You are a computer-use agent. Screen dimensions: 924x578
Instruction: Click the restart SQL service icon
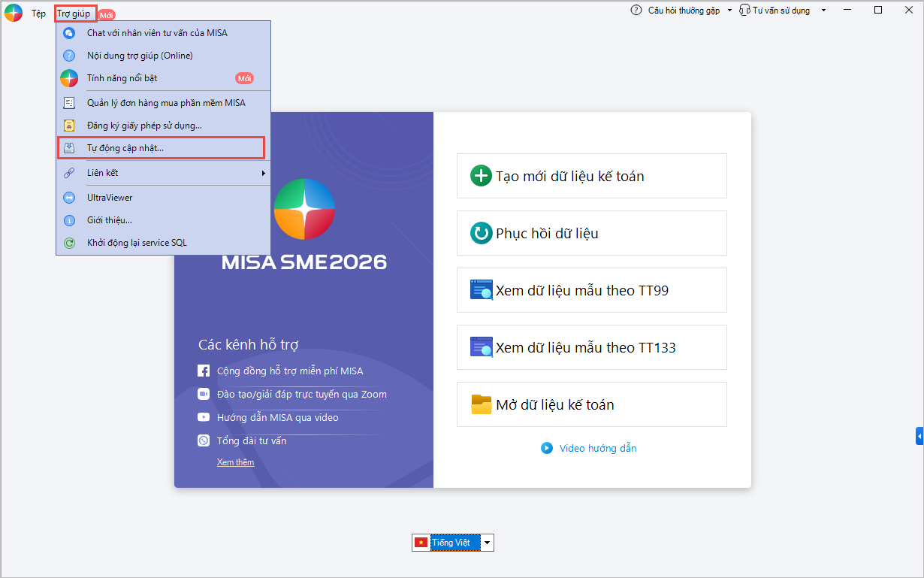pos(69,243)
